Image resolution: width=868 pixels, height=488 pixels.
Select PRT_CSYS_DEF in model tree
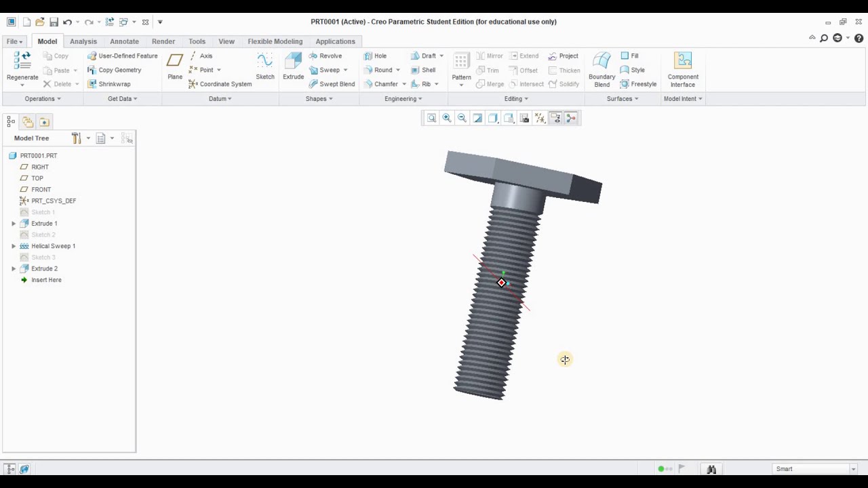click(x=47, y=201)
